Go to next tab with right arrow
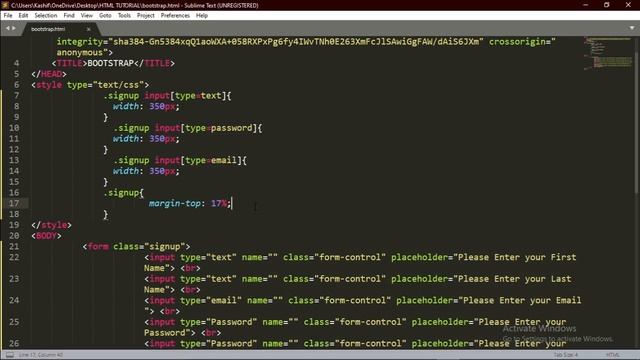This screenshot has height=360, width=640. 13,29
